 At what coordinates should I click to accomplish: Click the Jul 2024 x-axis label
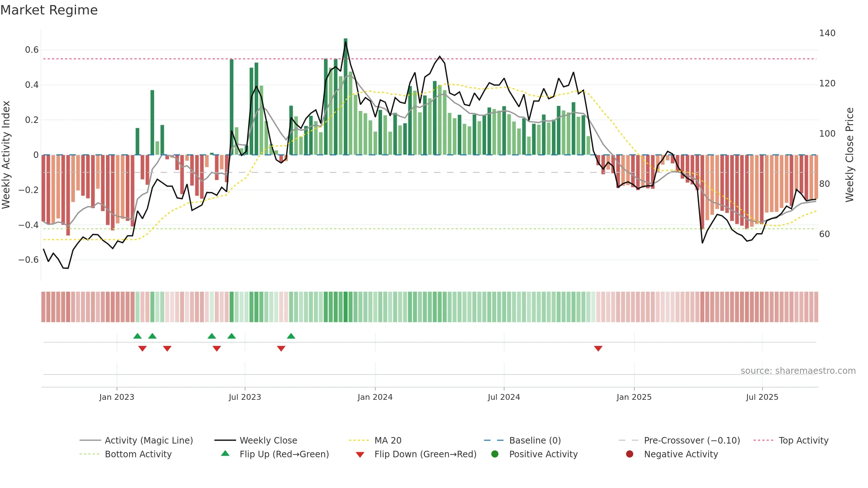(504, 397)
